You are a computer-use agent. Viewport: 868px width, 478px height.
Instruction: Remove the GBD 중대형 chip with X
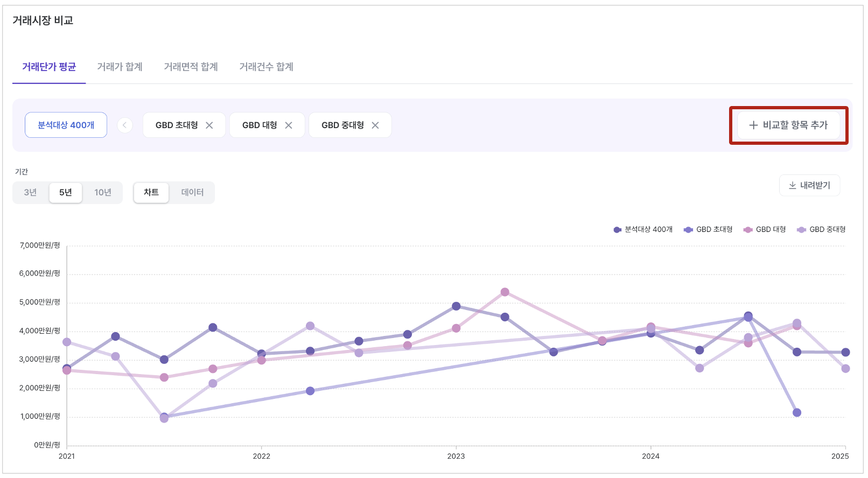[375, 125]
